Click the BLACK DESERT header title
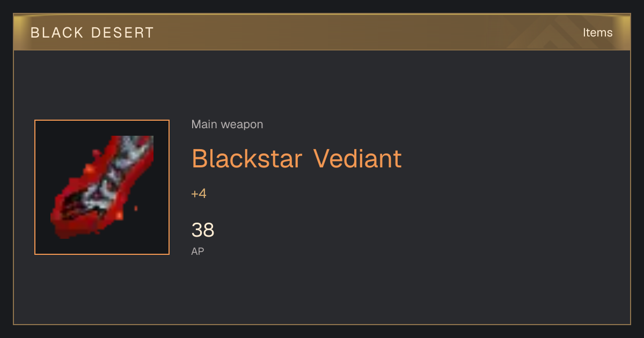The image size is (644, 338). pos(92,33)
